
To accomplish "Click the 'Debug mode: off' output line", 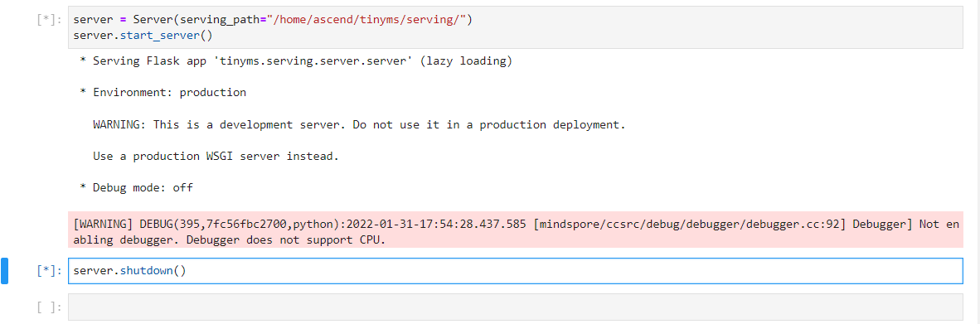I will 136,187.
